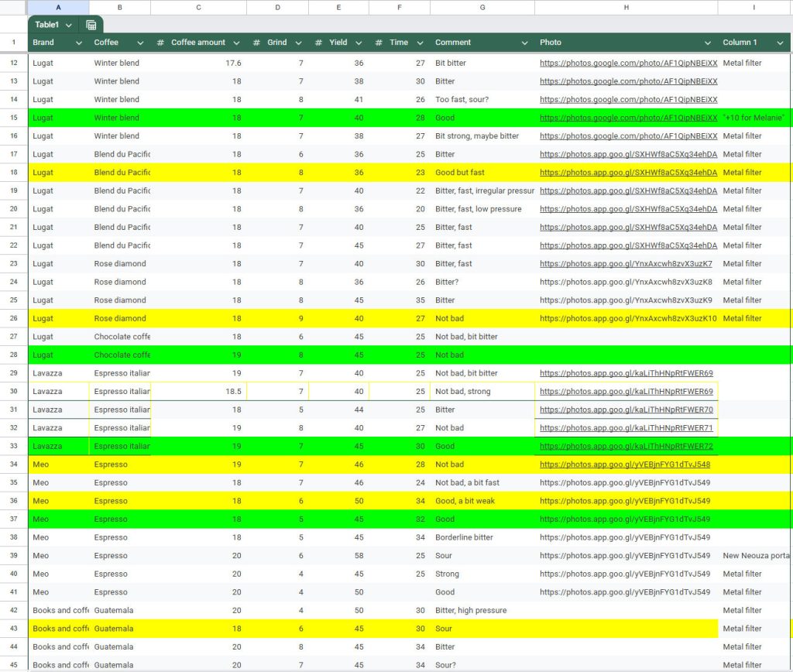Select row 33 header
The image size is (793, 672).
14,446
